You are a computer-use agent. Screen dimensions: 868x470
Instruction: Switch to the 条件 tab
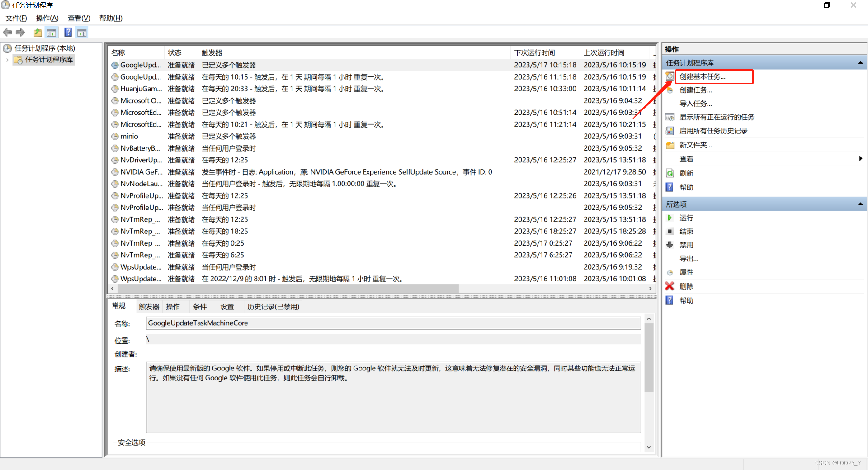(x=200, y=307)
